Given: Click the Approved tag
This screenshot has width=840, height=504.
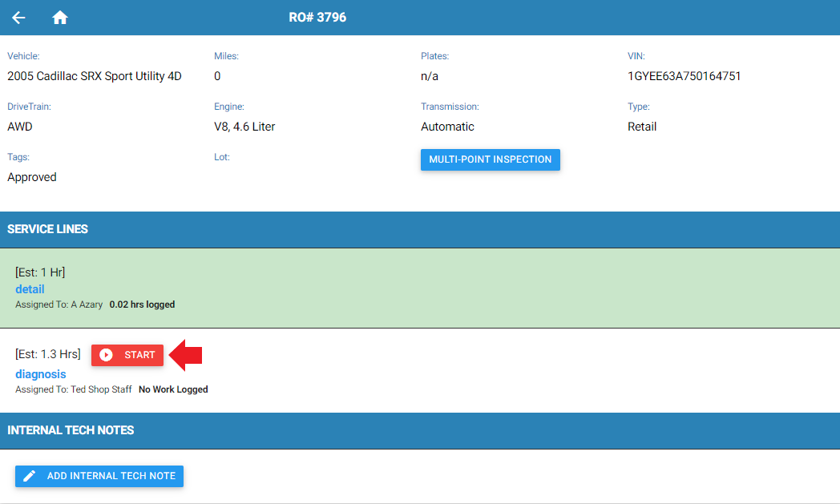Looking at the screenshot, I should [x=31, y=177].
